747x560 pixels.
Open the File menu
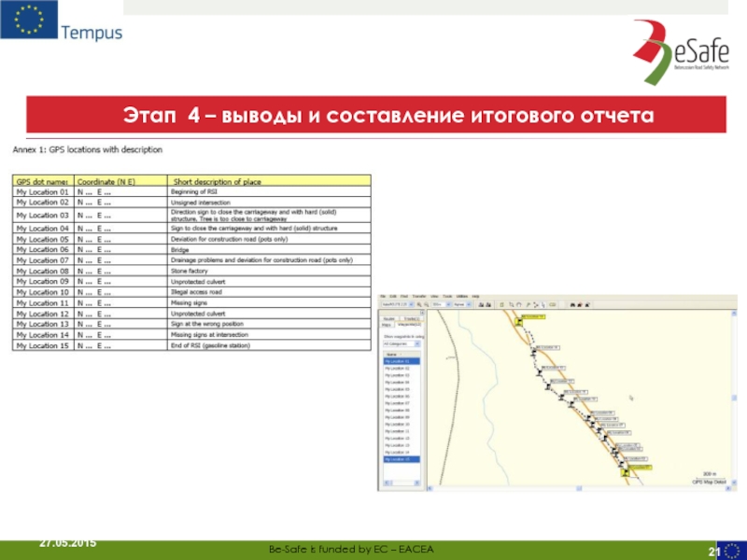[x=383, y=296]
